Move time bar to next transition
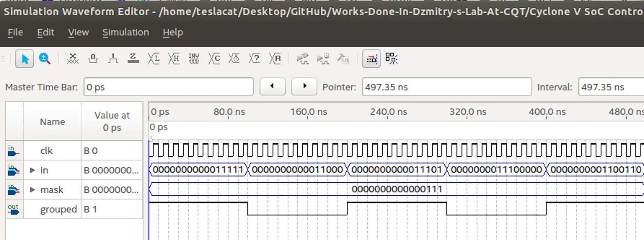The image size is (644, 240). point(304,86)
